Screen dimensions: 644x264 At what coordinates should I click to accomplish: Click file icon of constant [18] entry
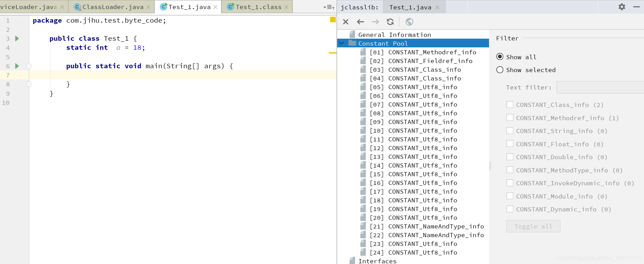pos(363,200)
